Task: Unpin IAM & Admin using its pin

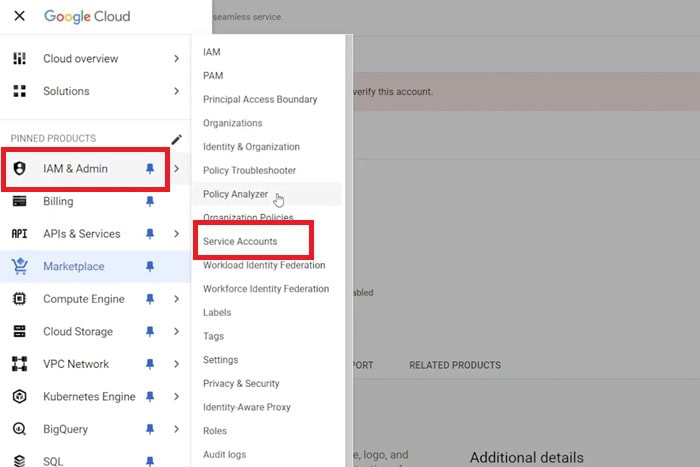Action: 150,169
